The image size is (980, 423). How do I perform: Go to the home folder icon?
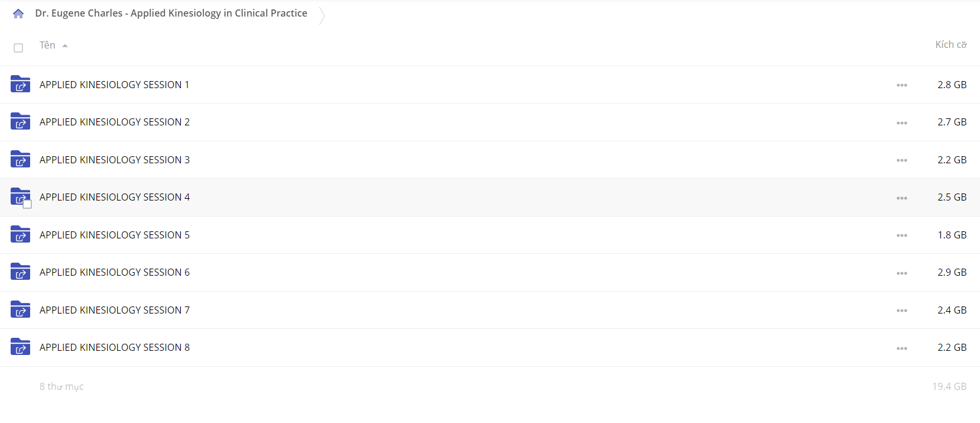(x=18, y=14)
